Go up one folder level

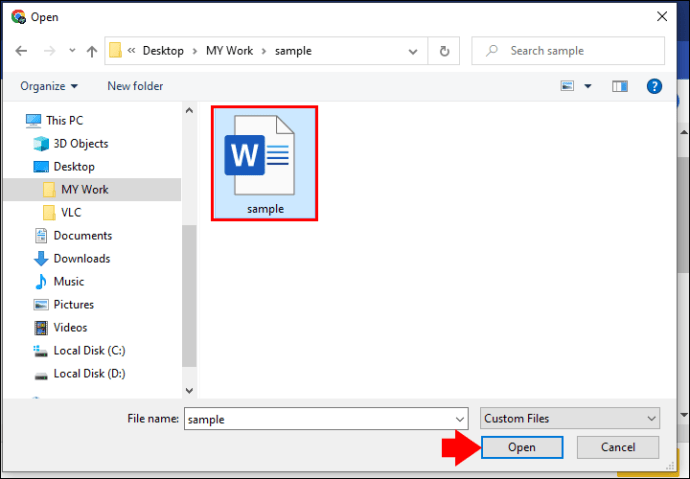pos(92,51)
